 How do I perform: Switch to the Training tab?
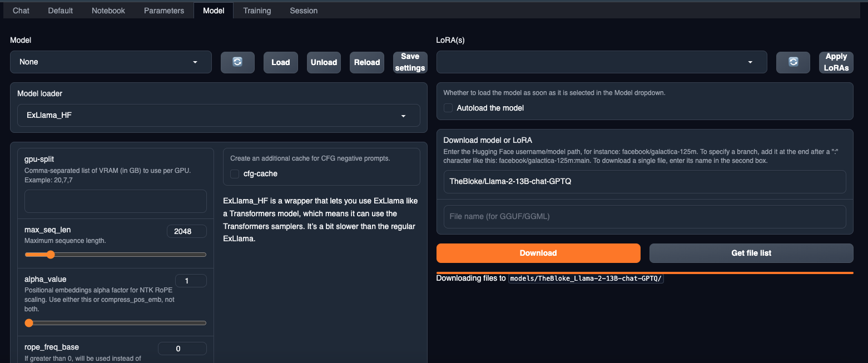pos(256,10)
